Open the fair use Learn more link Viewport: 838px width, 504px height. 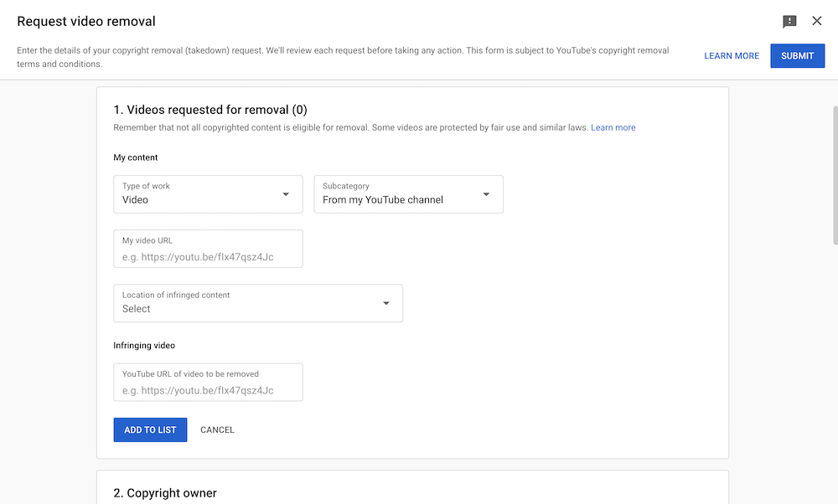click(613, 127)
